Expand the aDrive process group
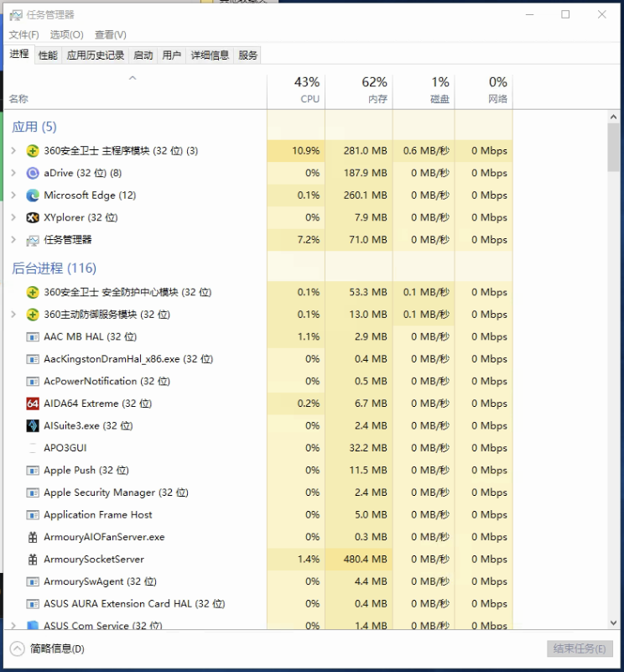Viewport: 624px width, 672px height. (13, 173)
